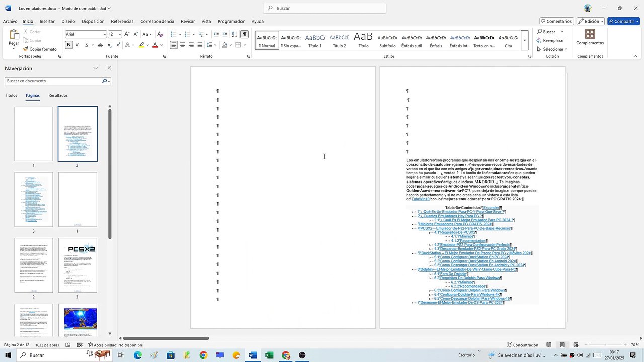Toggle bold formatting (N button)
Image resolution: width=644 pixels, height=362 pixels.
[x=69, y=45]
